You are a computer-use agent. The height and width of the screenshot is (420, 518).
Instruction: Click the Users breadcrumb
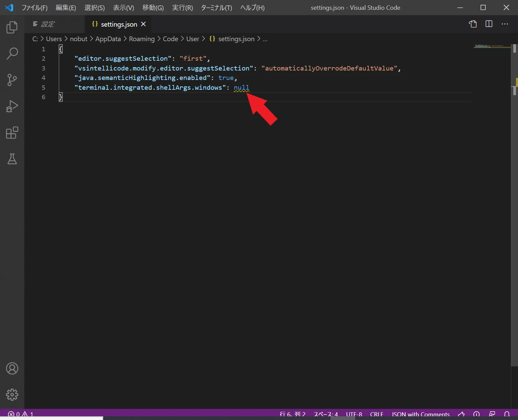54,39
